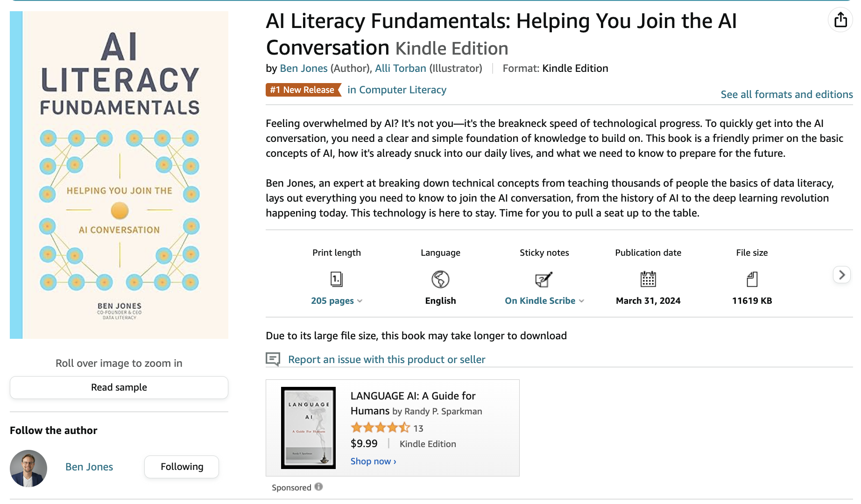Click the info icon next to Sponsored

[319, 487]
